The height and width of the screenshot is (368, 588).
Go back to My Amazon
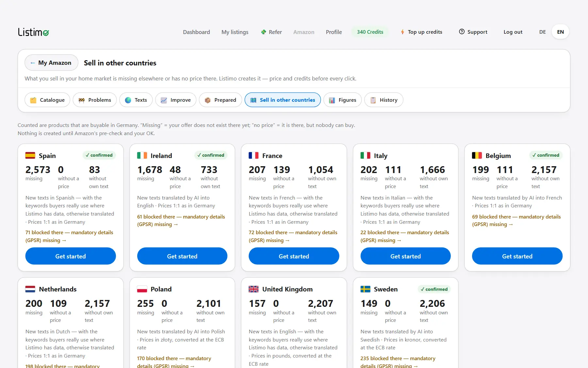click(51, 62)
